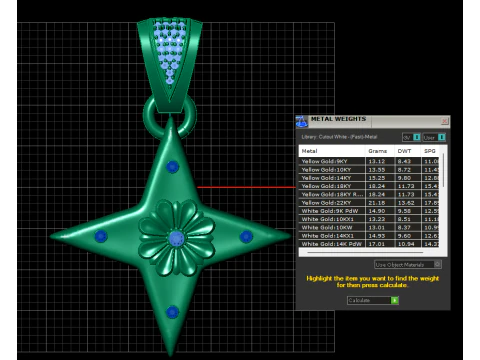Toggle the User library button

[x=434, y=137]
